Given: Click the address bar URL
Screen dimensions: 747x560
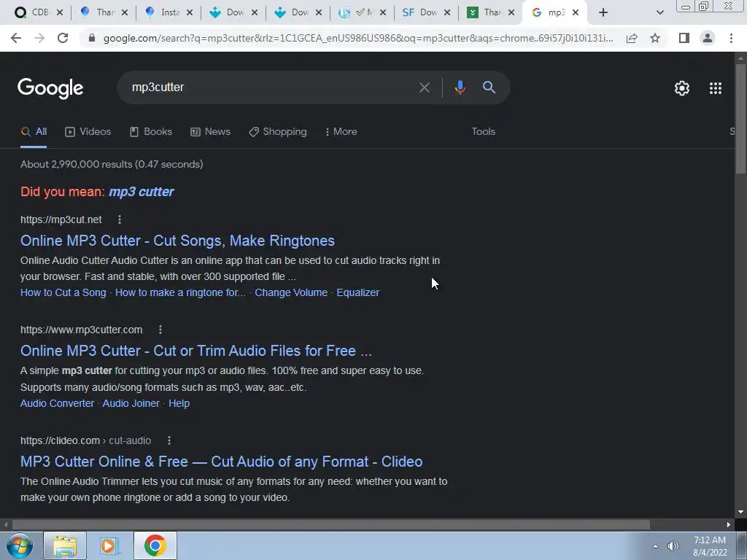Looking at the screenshot, I should (357, 38).
